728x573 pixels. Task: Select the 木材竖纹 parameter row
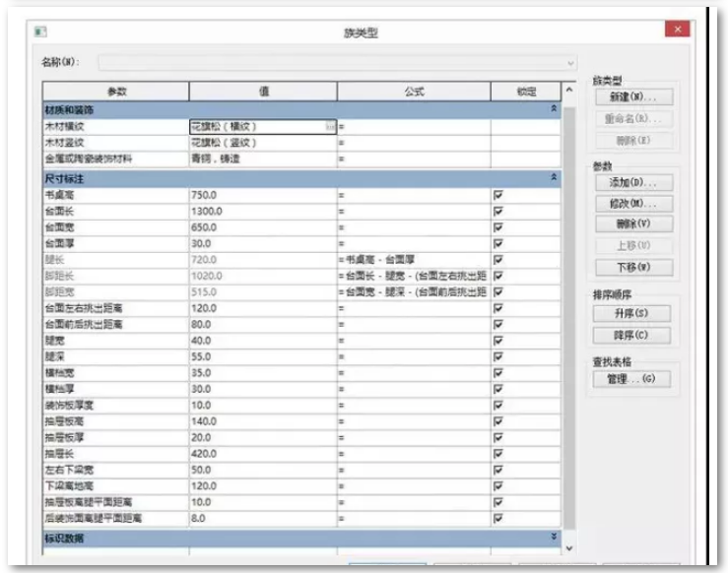click(x=116, y=143)
